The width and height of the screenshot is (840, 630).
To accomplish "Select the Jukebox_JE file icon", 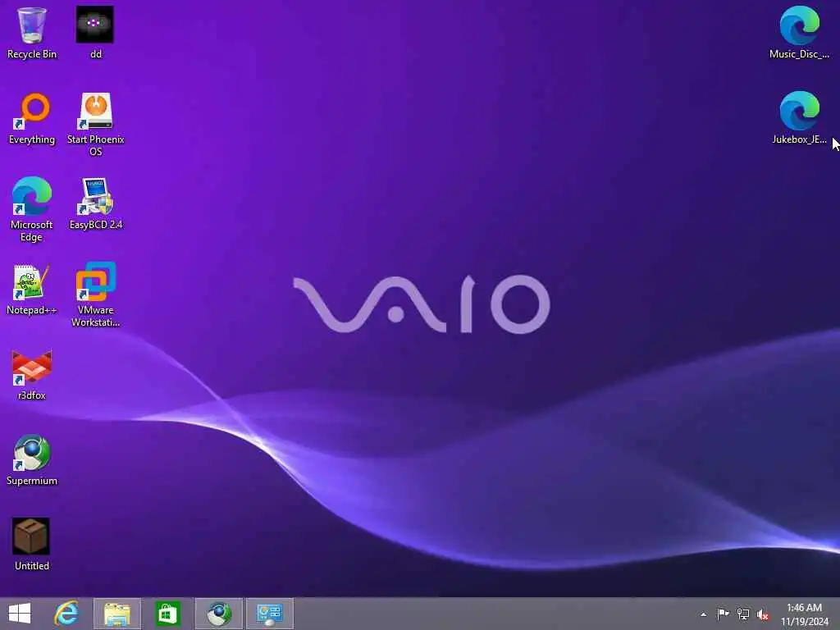I will coord(799,118).
